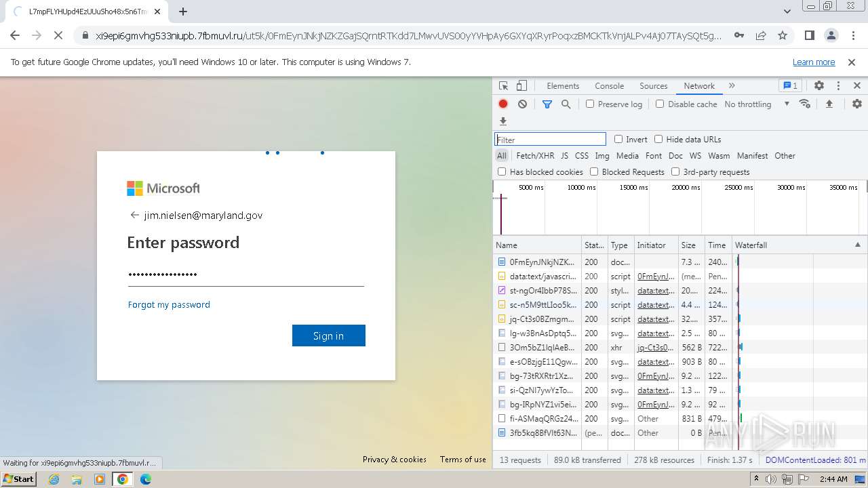868x488 pixels.
Task: Open the No throttling dropdown
Action: click(757, 104)
